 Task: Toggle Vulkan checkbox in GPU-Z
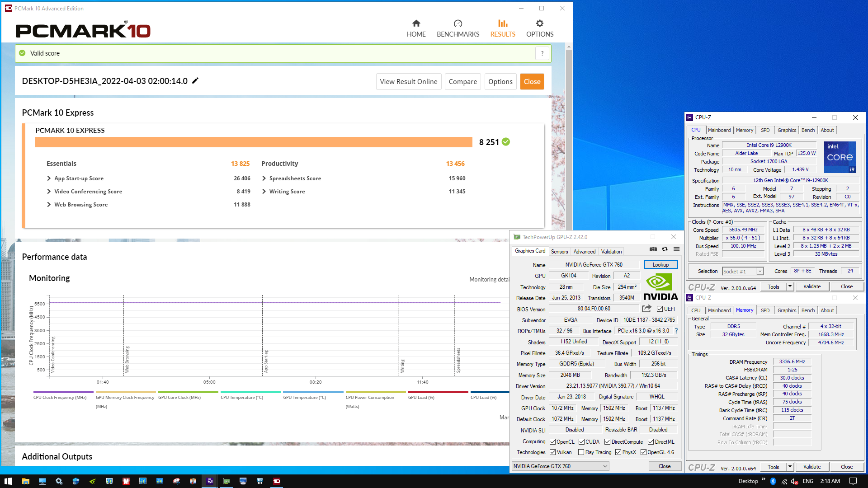coord(552,452)
